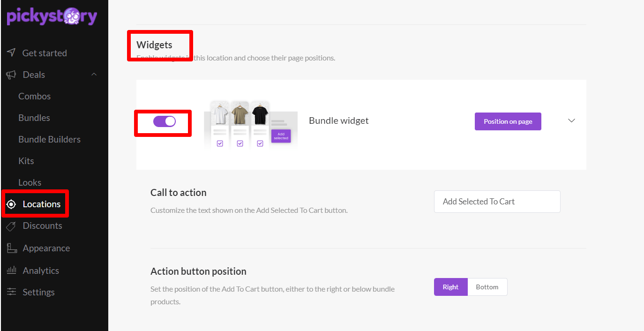The width and height of the screenshot is (644, 331).
Task: Click the Bundle widget preview thumbnail
Action: tap(250, 125)
